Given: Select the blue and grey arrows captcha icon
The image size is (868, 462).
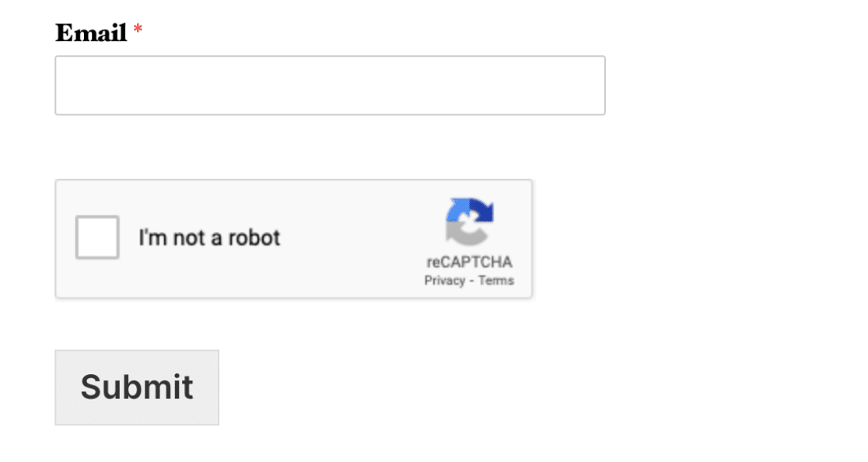Looking at the screenshot, I should (x=470, y=221).
